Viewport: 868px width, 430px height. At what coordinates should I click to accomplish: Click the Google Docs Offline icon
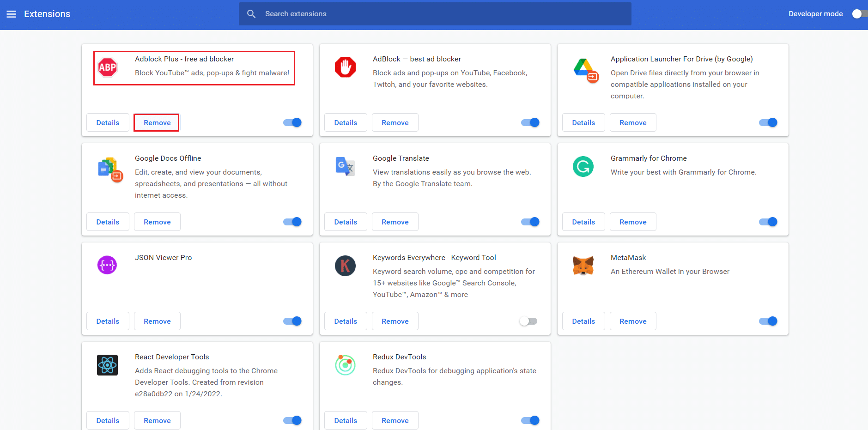click(110, 170)
